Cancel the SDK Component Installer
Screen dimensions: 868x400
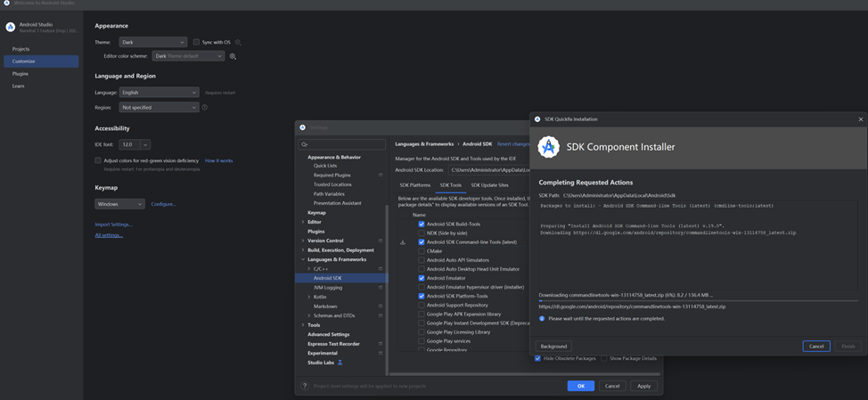click(816, 347)
